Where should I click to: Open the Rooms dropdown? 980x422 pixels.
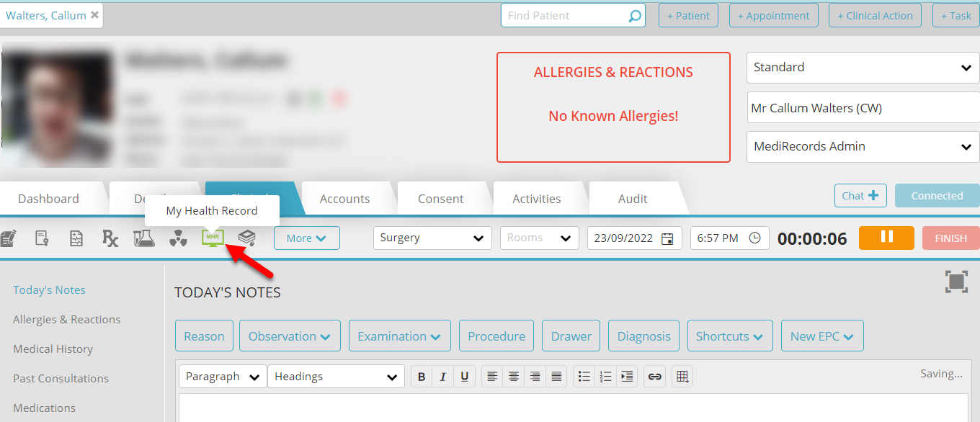pos(539,238)
